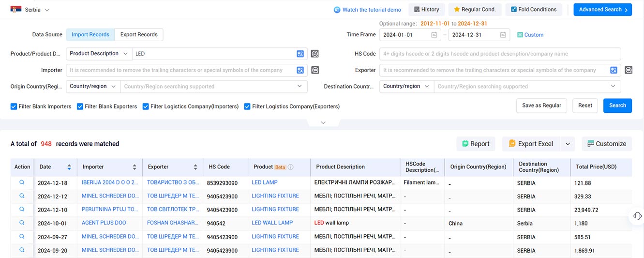Open importer IBERIJA 2004 D O O link
The image size is (644, 258).
click(x=110, y=182)
